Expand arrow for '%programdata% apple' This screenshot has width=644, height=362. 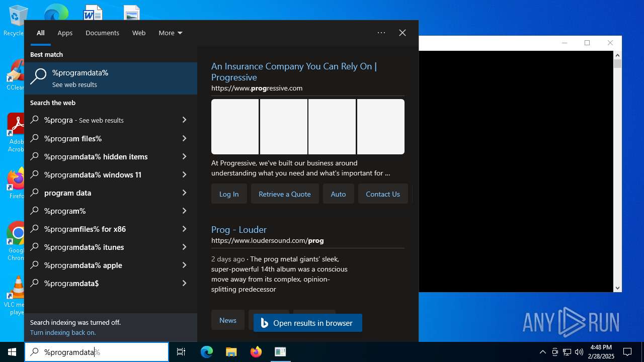(184, 265)
